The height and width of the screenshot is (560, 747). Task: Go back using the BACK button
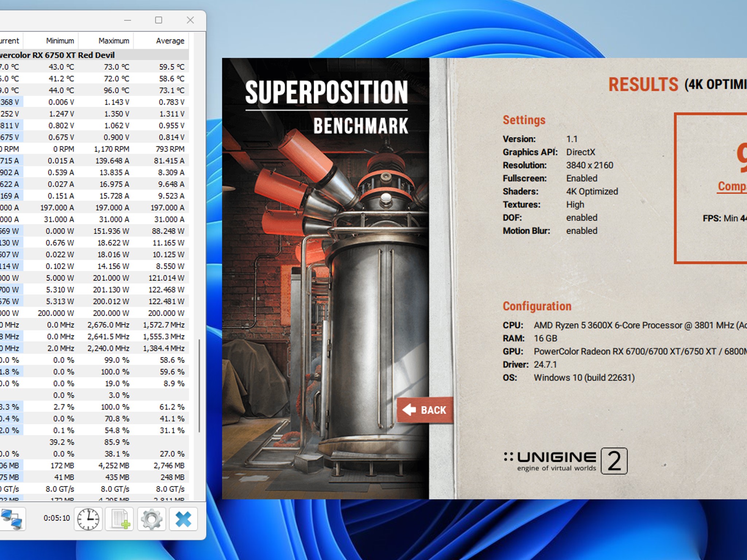pos(425,410)
